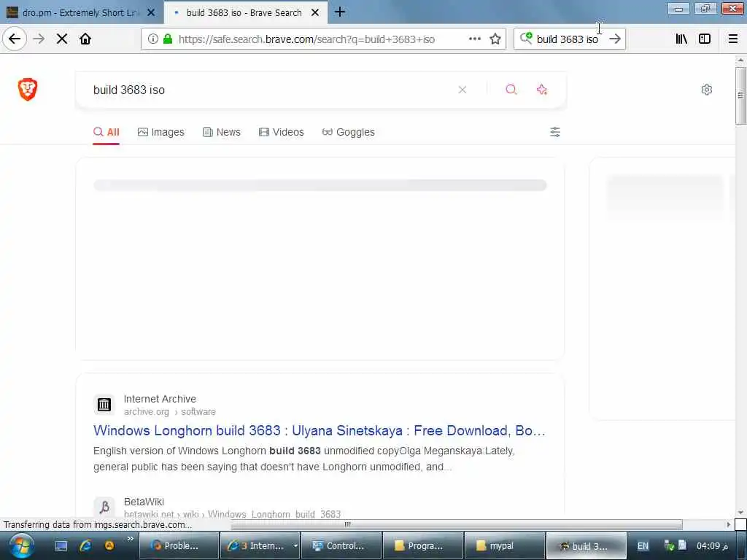Click the scroll right arrow
This screenshot has height=560, width=747.
729,524
